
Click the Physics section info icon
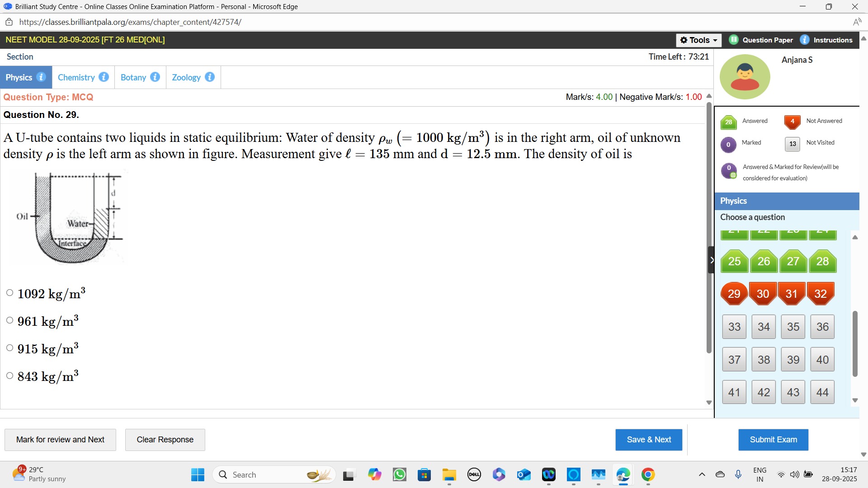pyautogui.click(x=41, y=77)
